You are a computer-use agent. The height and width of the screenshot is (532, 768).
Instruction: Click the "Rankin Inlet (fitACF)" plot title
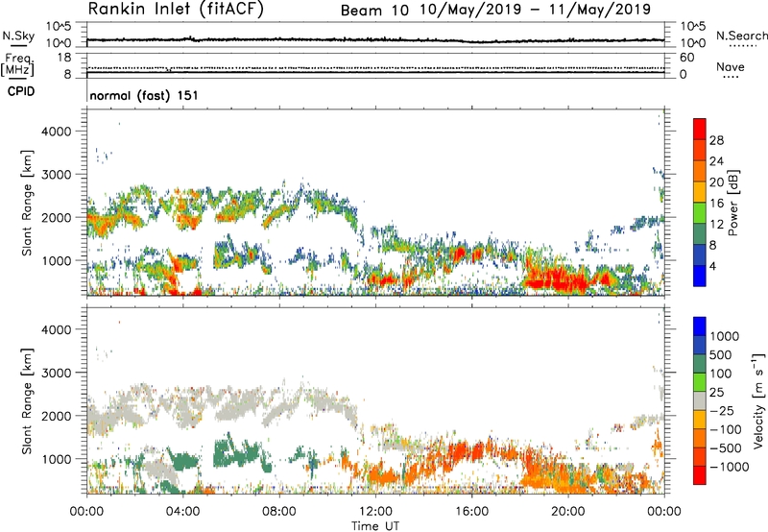tap(176, 9)
